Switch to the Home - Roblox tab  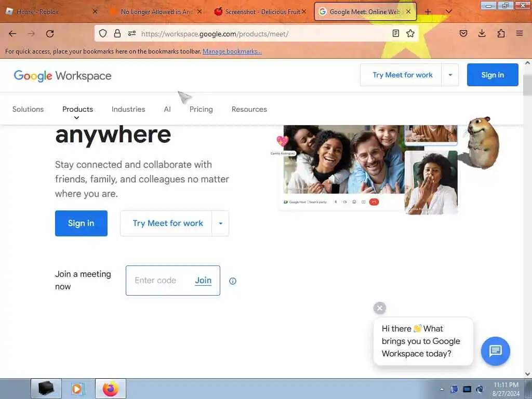(51, 11)
